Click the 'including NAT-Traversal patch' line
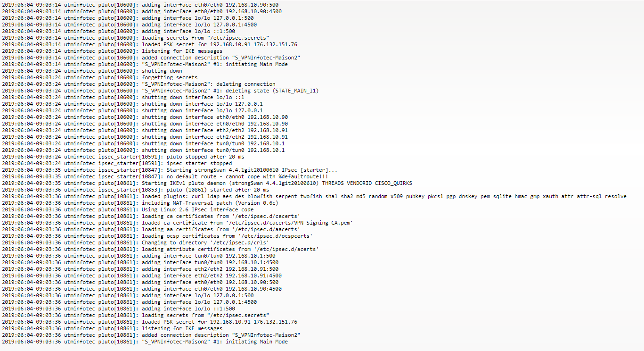This screenshot has height=351, width=644. coord(140,203)
